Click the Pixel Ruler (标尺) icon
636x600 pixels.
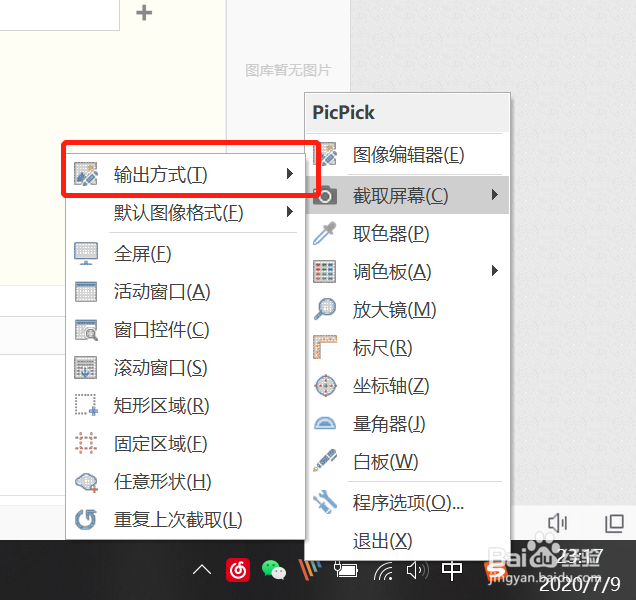pyautogui.click(x=325, y=347)
